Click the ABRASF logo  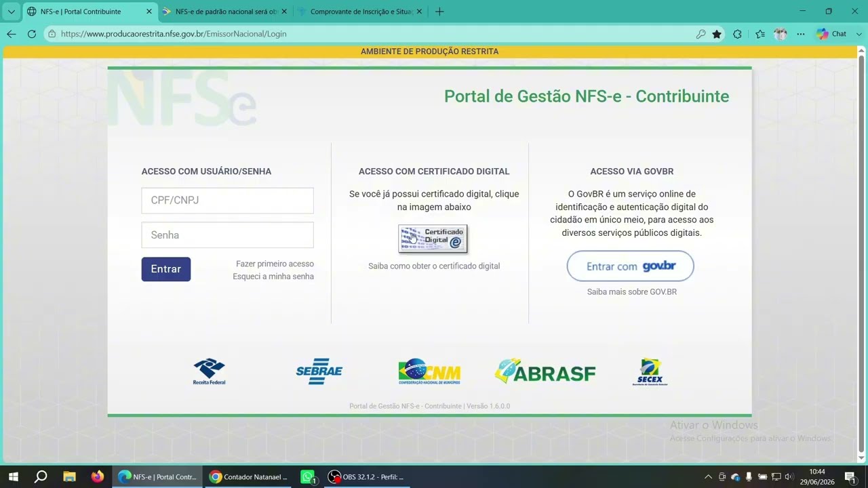tap(545, 371)
